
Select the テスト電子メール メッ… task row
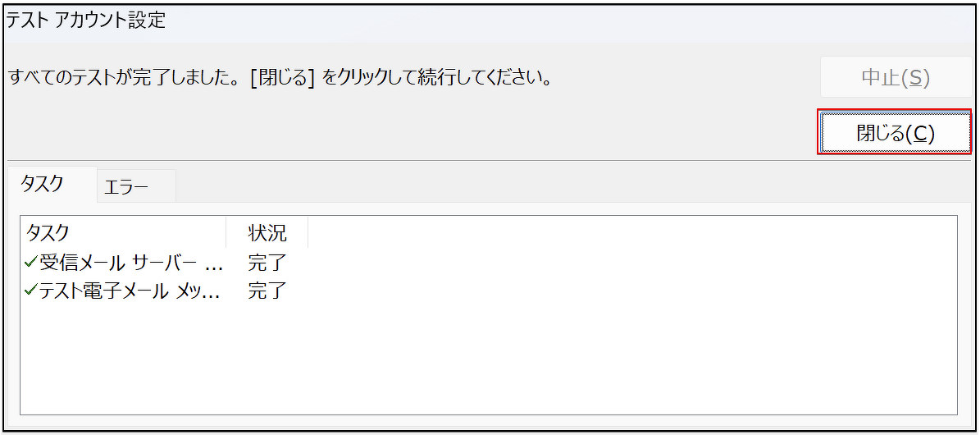coord(131,291)
